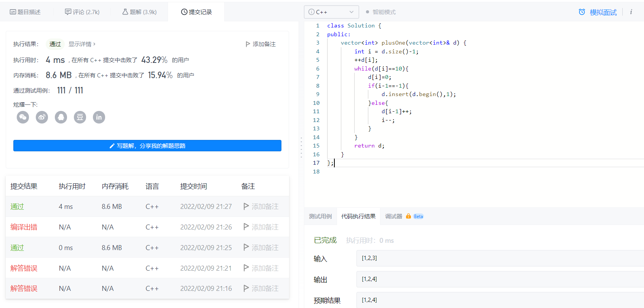Click the 内存消耗 column header
Image resolution: width=644 pixels, height=308 pixels.
pyautogui.click(x=115, y=186)
